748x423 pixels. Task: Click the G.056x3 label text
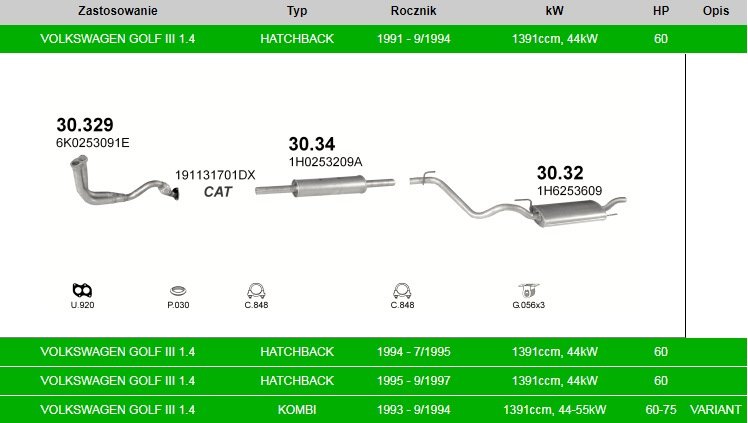[528, 305]
